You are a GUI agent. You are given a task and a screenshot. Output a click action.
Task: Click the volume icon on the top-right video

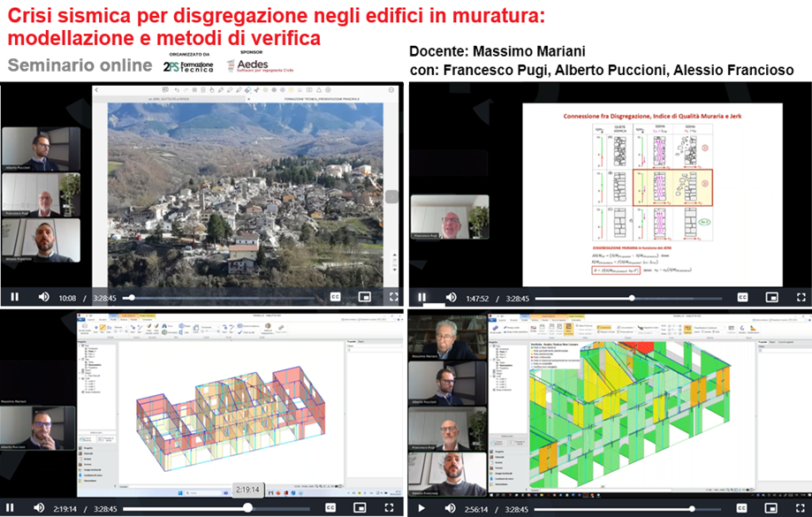pos(452,295)
